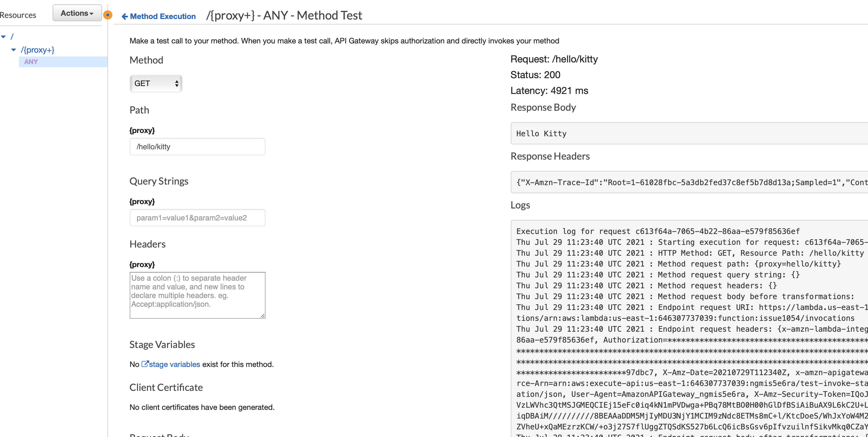Click inside the Headers multiline text box

(197, 295)
